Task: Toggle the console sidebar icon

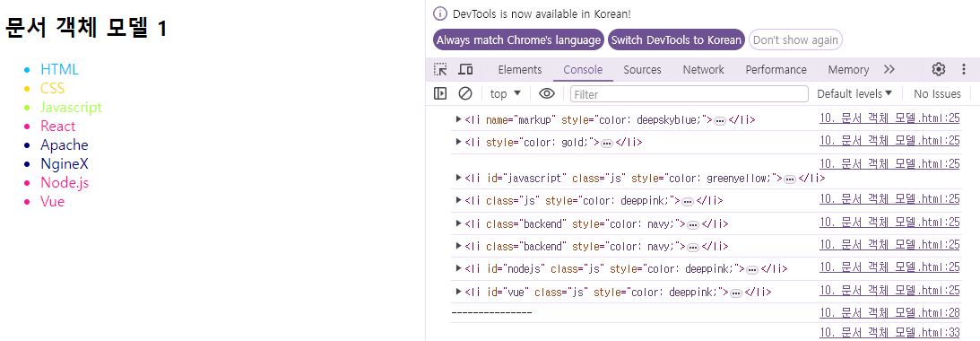Action: pos(440,94)
